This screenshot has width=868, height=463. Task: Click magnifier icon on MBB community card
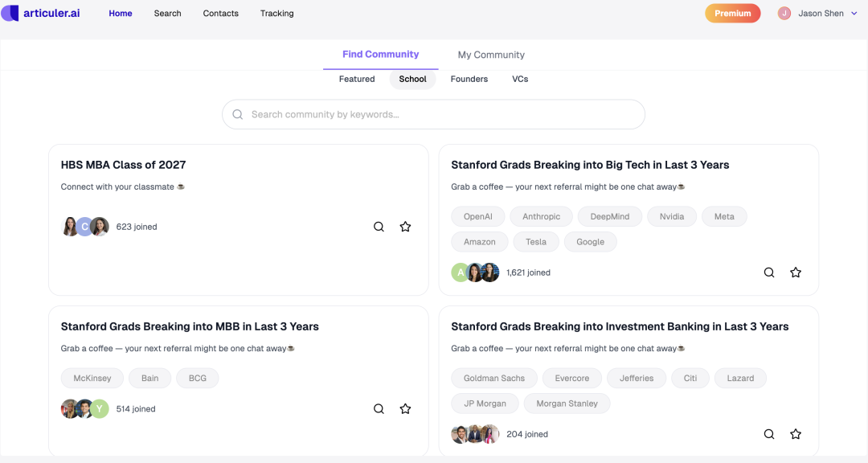pos(379,408)
